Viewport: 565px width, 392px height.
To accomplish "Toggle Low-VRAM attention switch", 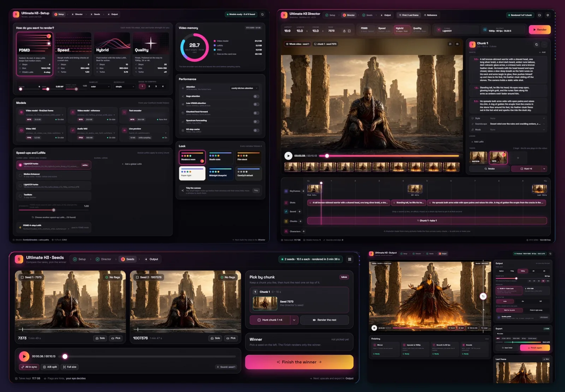I will point(256,104).
